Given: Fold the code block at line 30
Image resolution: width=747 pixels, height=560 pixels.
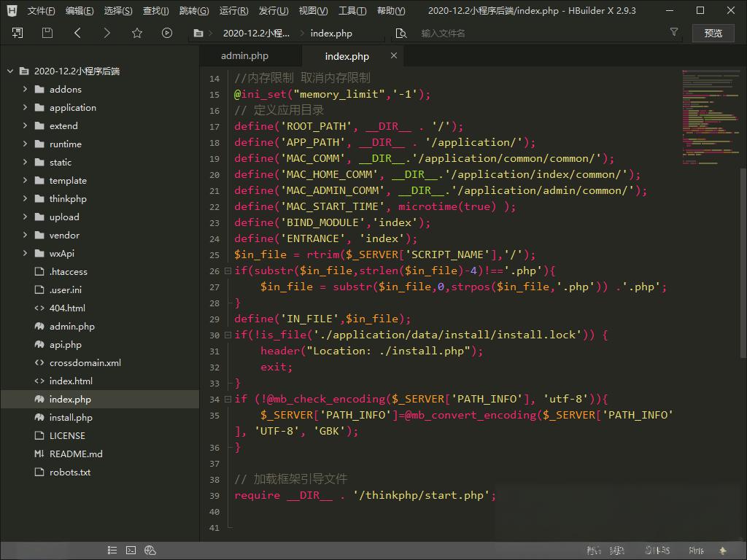Looking at the screenshot, I should click(228, 335).
